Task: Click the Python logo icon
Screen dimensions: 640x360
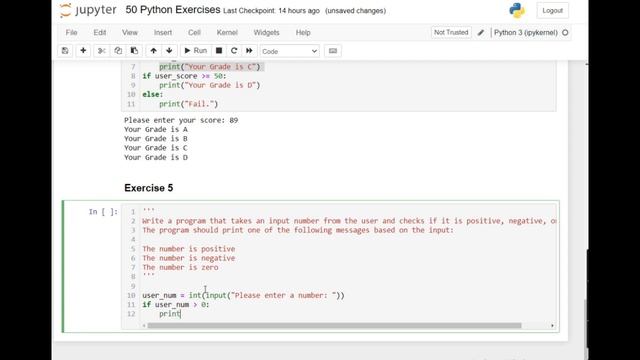Action: tap(517, 10)
